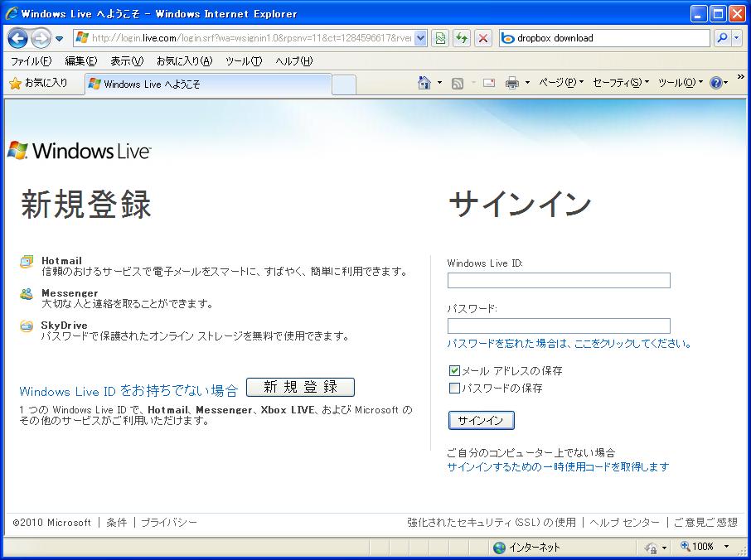The image size is (751, 560).
Task: Open the 表示(V) menu
Action: [127, 61]
